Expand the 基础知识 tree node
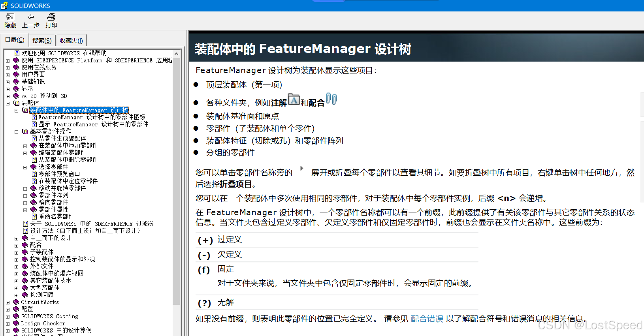This screenshot has height=336, width=644. point(8,82)
